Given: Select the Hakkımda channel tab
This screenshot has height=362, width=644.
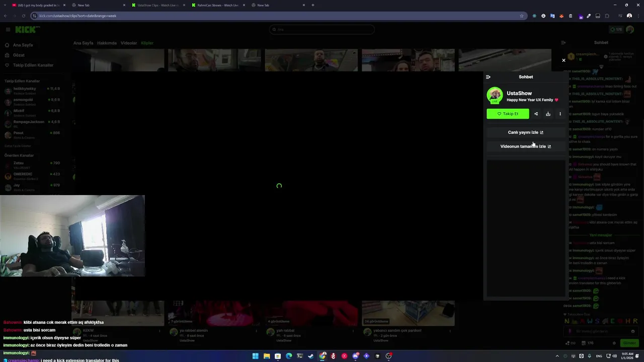Looking at the screenshot, I should tap(107, 43).
